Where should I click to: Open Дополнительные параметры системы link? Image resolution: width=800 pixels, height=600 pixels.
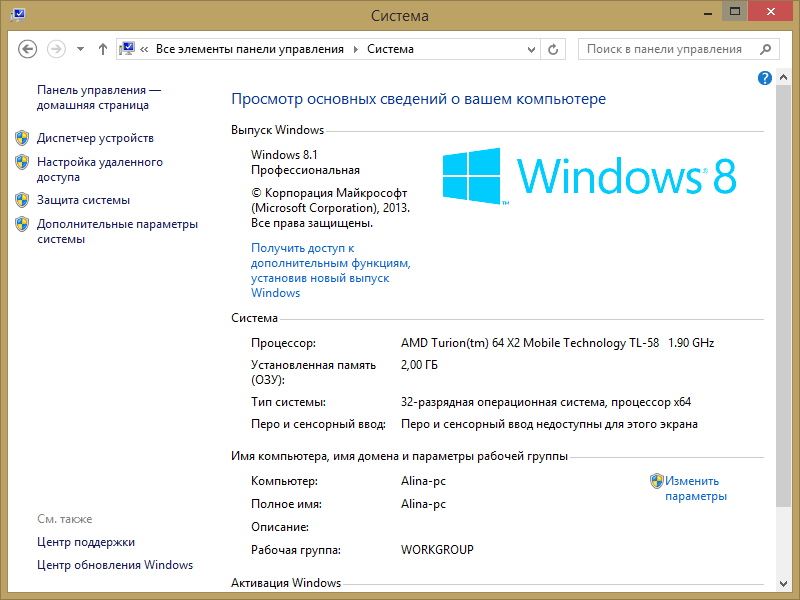coord(117,231)
